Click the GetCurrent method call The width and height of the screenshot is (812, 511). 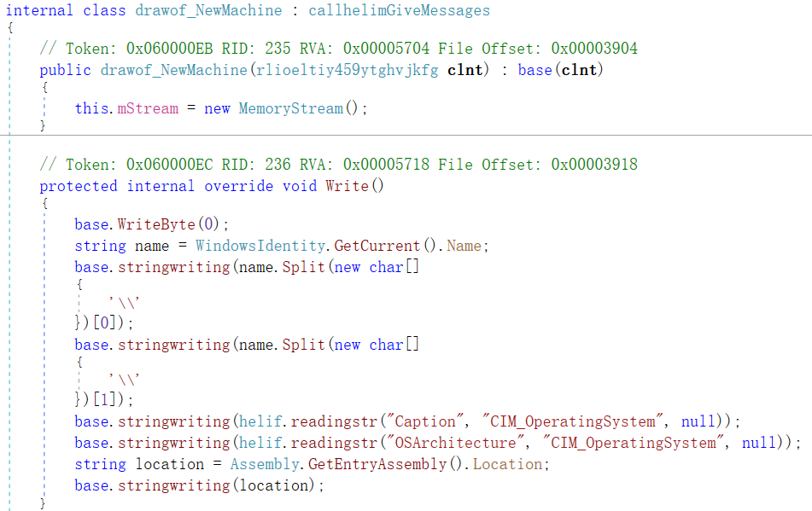(x=377, y=246)
